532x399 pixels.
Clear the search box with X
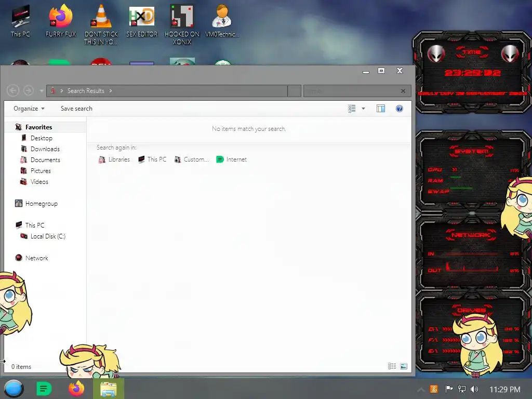(403, 91)
